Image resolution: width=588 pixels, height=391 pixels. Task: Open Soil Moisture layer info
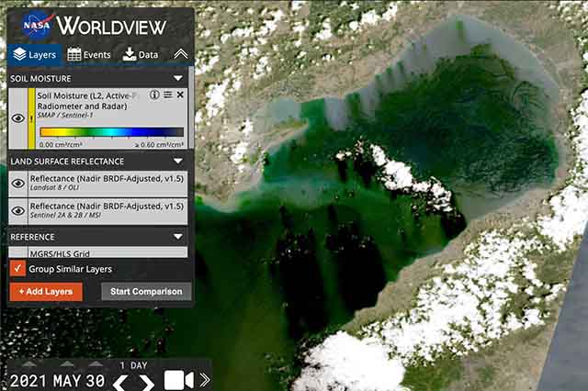(x=154, y=95)
